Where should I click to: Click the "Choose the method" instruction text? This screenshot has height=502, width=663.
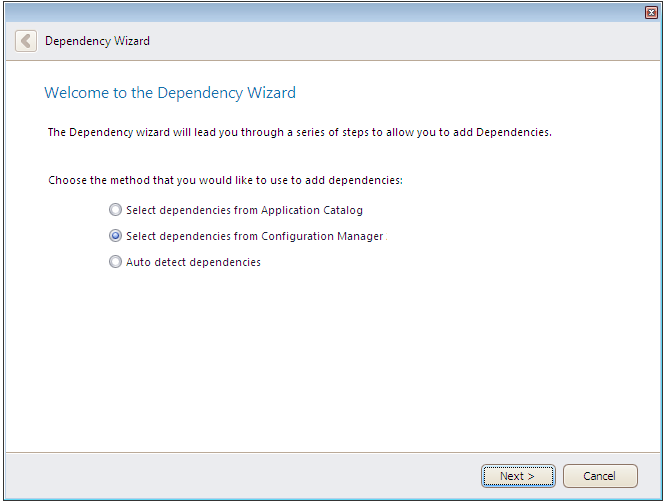coord(225,181)
